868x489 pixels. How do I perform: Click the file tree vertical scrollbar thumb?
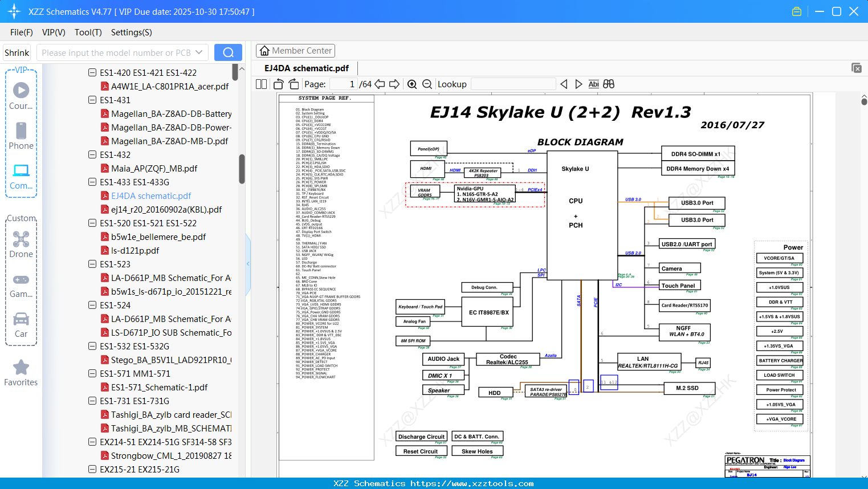242,169
